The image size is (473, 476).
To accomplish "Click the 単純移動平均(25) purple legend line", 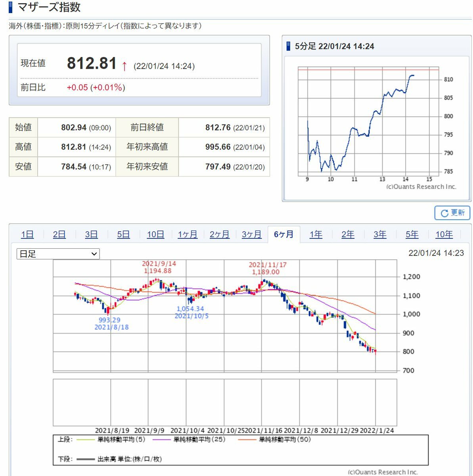I will tap(162, 440).
